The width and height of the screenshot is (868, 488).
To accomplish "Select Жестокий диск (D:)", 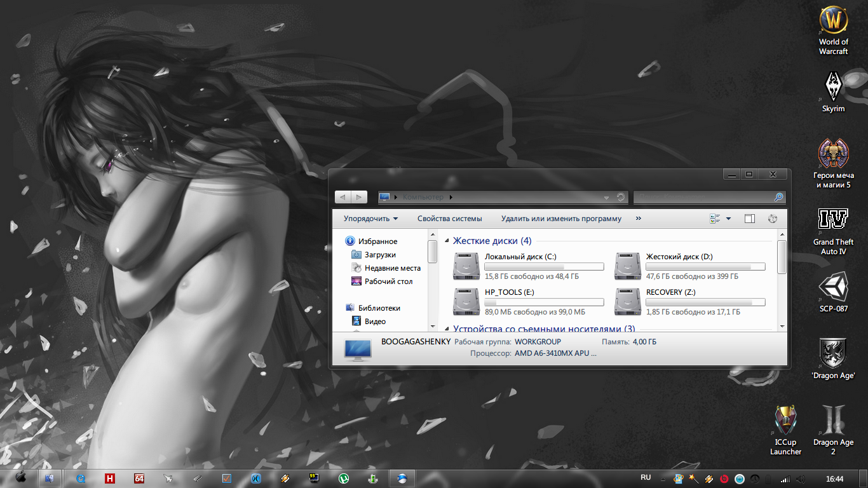I will click(x=690, y=266).
